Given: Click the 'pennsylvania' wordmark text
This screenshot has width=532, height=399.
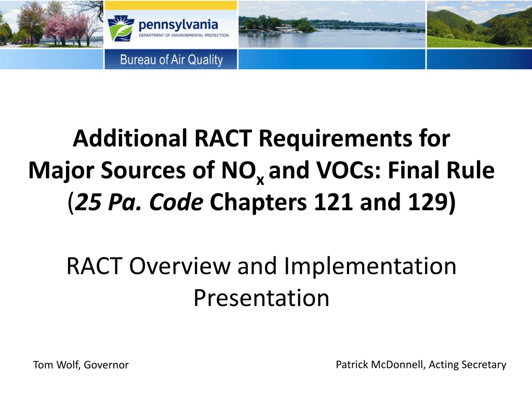Looking at the screenshot, I should (x=178, y=25).
